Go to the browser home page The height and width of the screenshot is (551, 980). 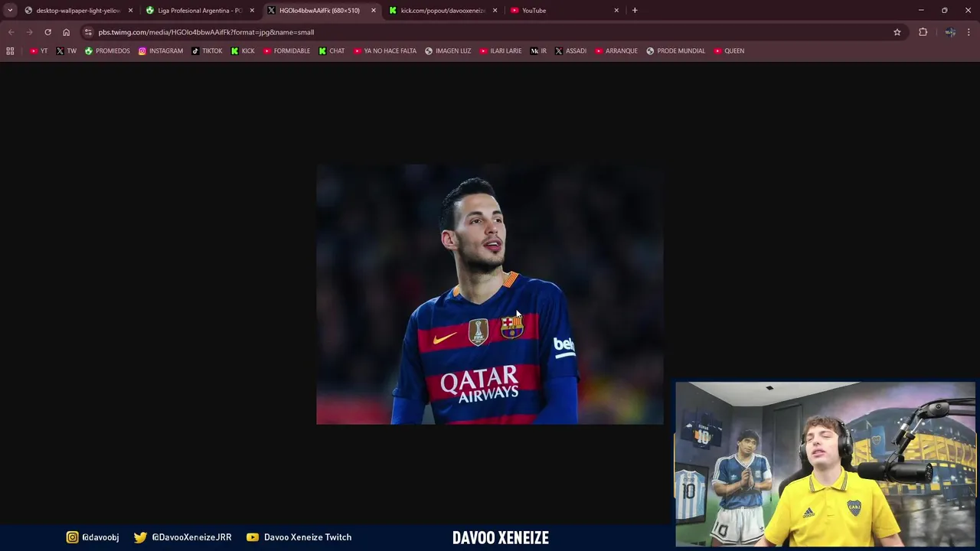[x=66, y=32]
